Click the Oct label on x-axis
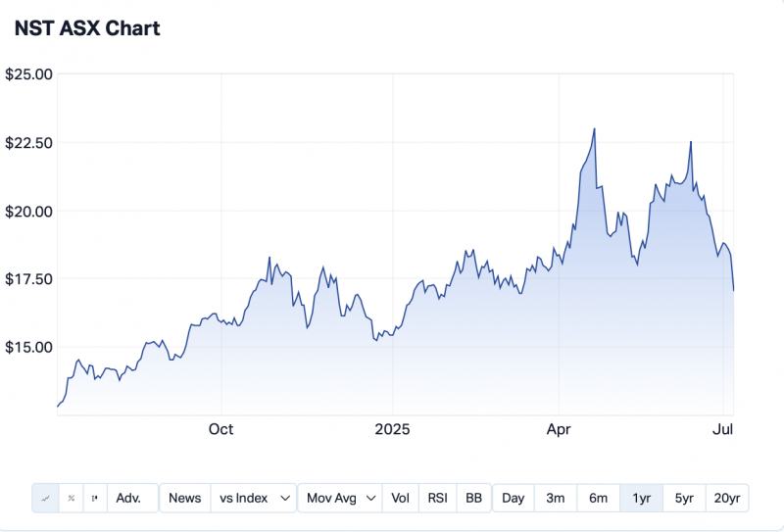Viewport: 784px width, 532px height. 221,429
